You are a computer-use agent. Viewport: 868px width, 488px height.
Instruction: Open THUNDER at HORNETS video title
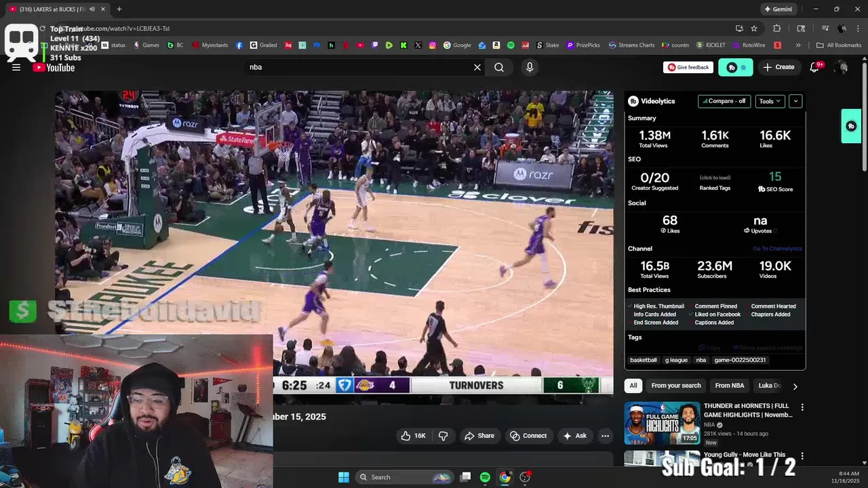click(x=749, y=410)
